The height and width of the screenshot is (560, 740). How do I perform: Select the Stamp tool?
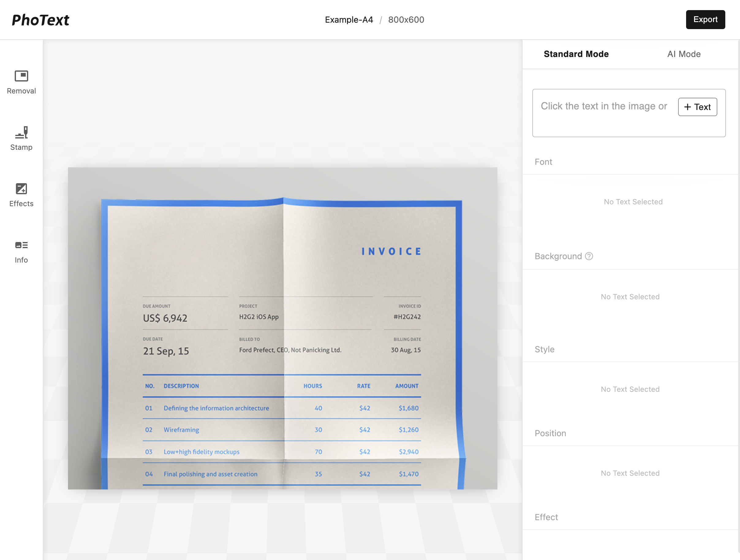point(21,137)
